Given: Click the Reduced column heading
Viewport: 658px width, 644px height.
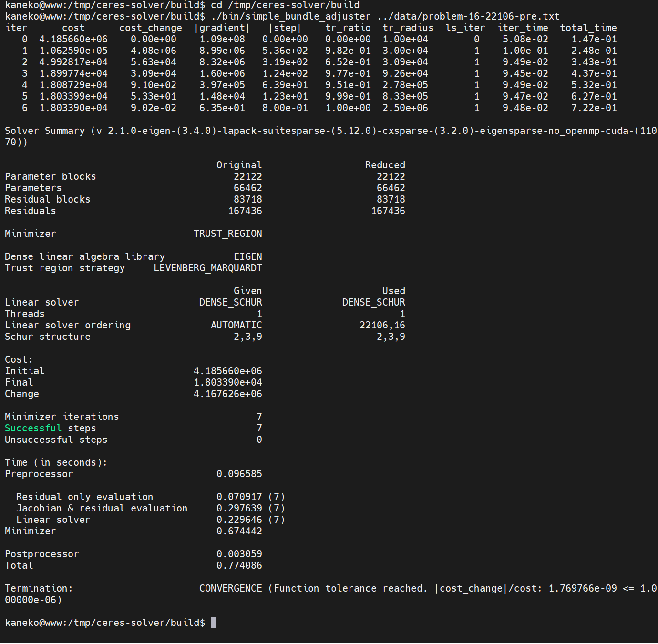Looking at the screenshot, I should [x=385, y=165].
